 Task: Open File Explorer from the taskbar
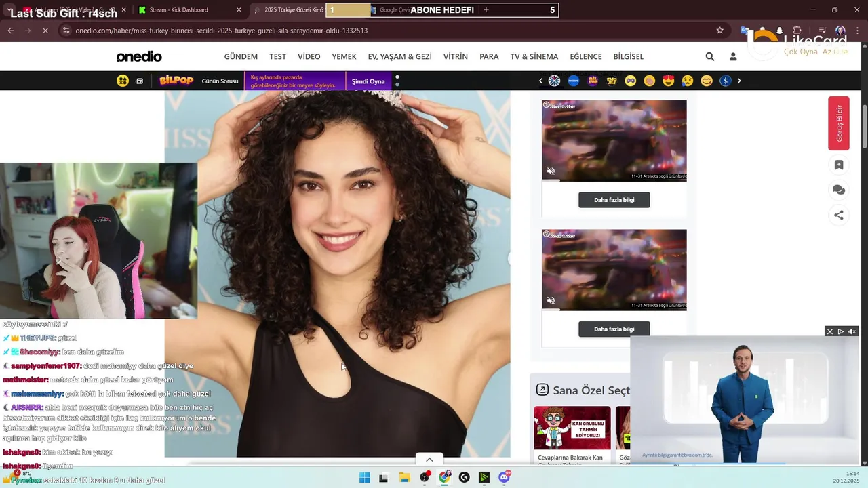(x=404, y=477)
